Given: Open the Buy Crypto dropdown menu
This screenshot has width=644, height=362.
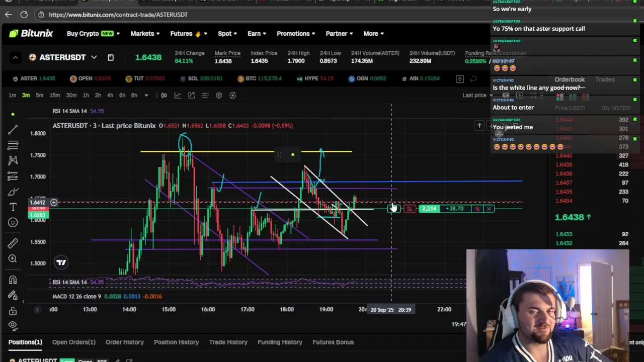Looking at the screenshot, I should 93,34.
